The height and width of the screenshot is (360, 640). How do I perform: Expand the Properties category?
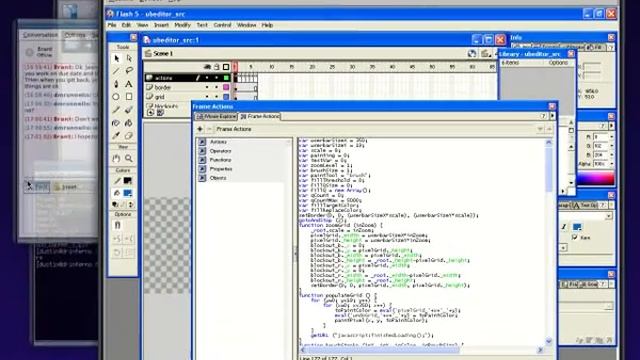point(202,169)
